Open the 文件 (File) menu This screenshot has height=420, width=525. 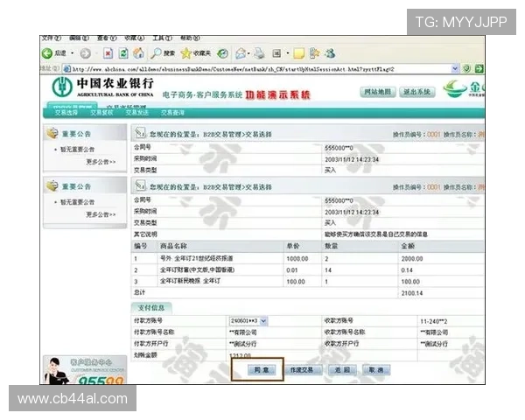(52, 38)
